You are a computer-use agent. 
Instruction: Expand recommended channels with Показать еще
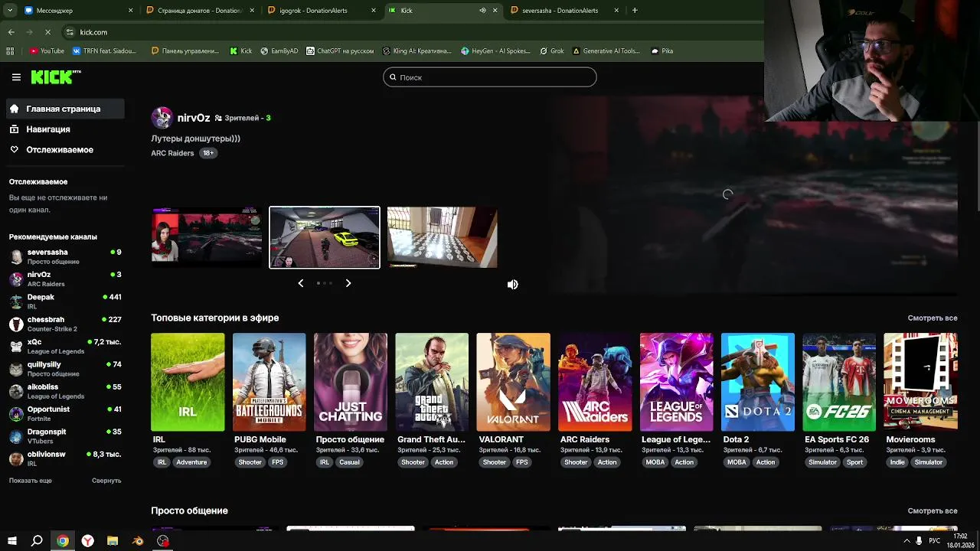coord(31,481)
